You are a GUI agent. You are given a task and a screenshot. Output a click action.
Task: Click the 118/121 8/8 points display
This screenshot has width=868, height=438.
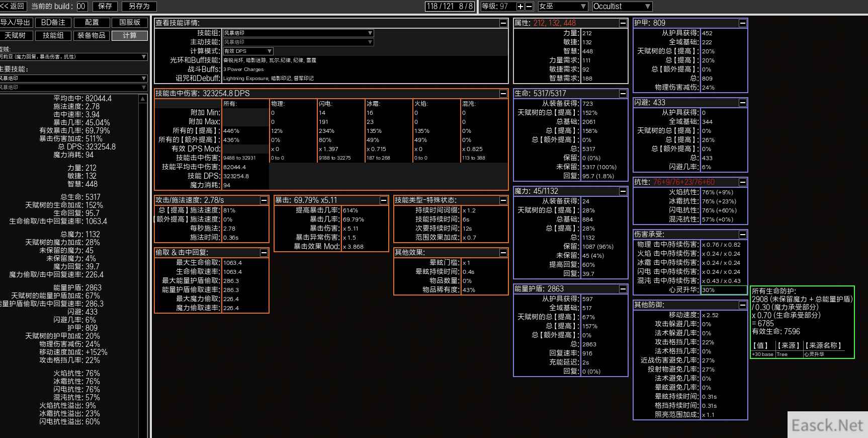(450, 7)
